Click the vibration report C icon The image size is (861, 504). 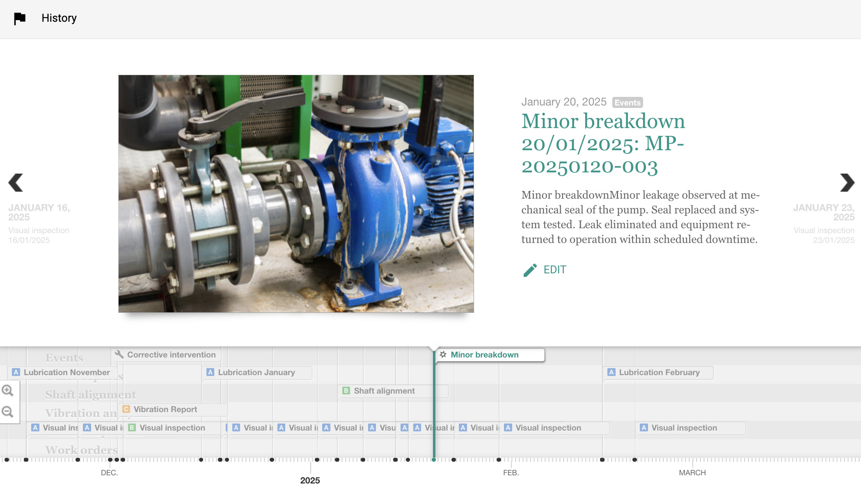pos(125,409)
